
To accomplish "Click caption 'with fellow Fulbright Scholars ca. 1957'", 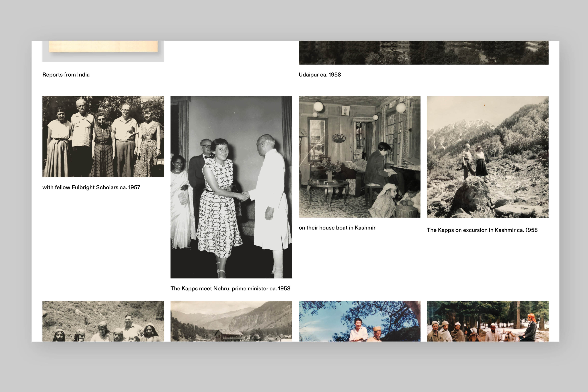I will coord(91,188).
